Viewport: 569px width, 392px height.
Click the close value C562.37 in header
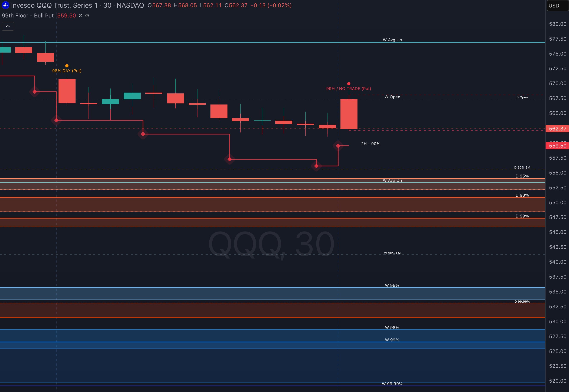(x=236, y=5)
